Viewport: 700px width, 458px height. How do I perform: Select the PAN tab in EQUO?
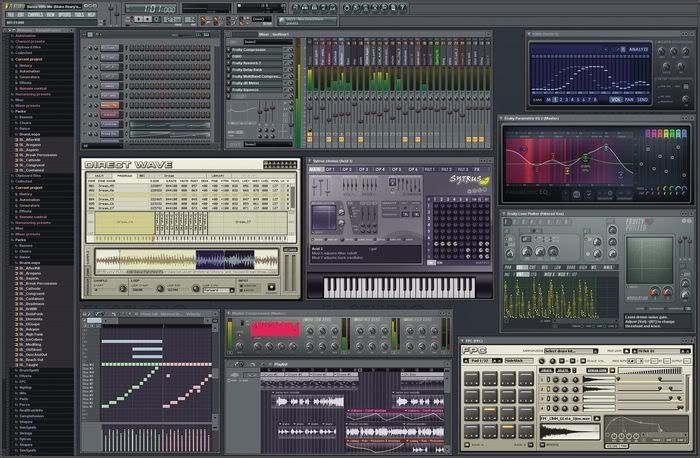[629, 100]
